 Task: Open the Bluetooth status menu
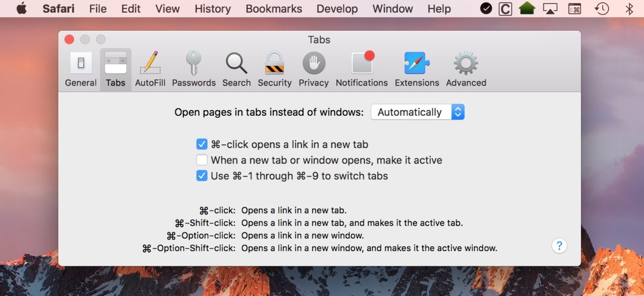628,9
